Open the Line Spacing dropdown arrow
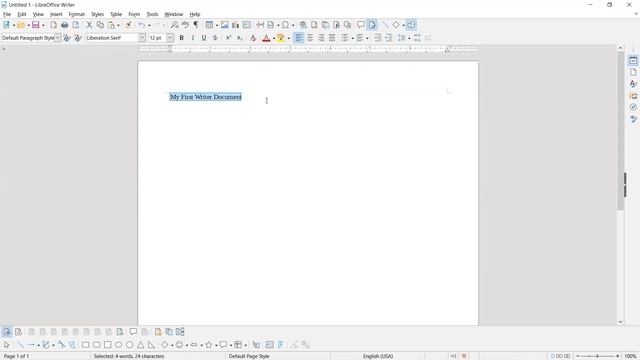Viewport: 640px width, 360px height. point(409,38)
